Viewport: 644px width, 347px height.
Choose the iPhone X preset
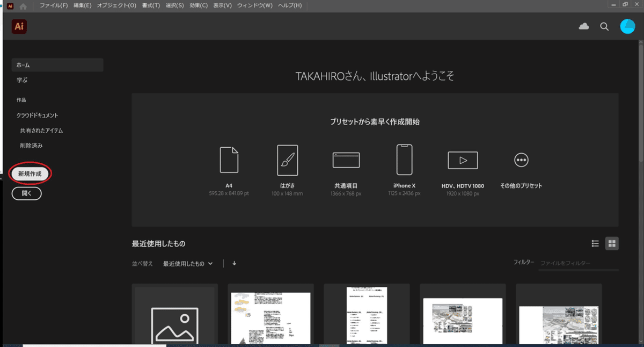(405, 171)
